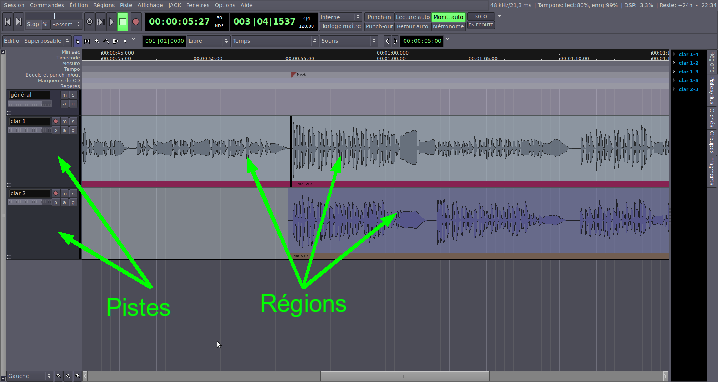Select the gain automation tool icon
719x383 pixels.
[106, 41]
